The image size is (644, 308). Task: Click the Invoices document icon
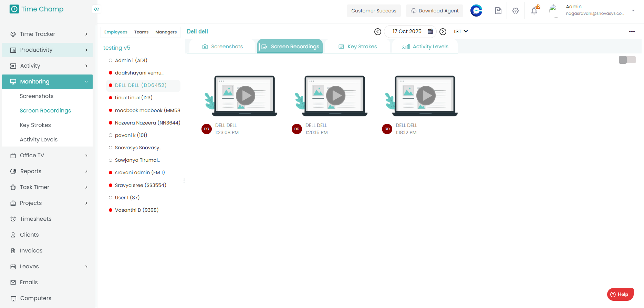13,251
